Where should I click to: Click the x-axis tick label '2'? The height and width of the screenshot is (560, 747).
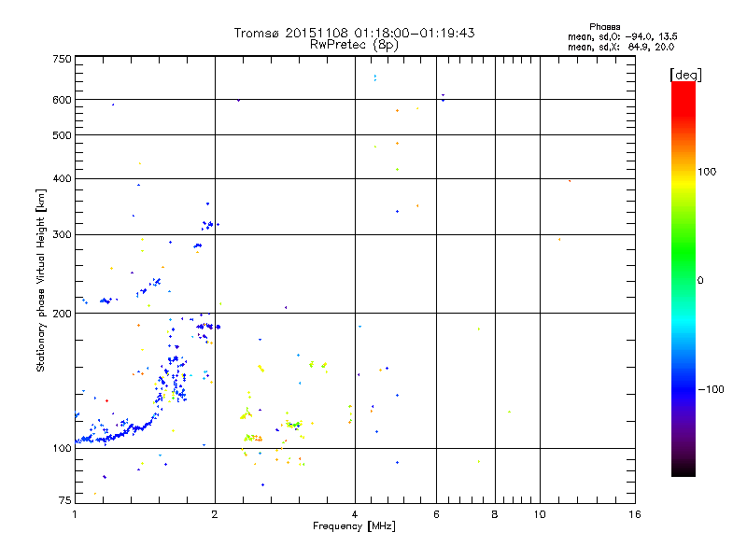point(215,514)
